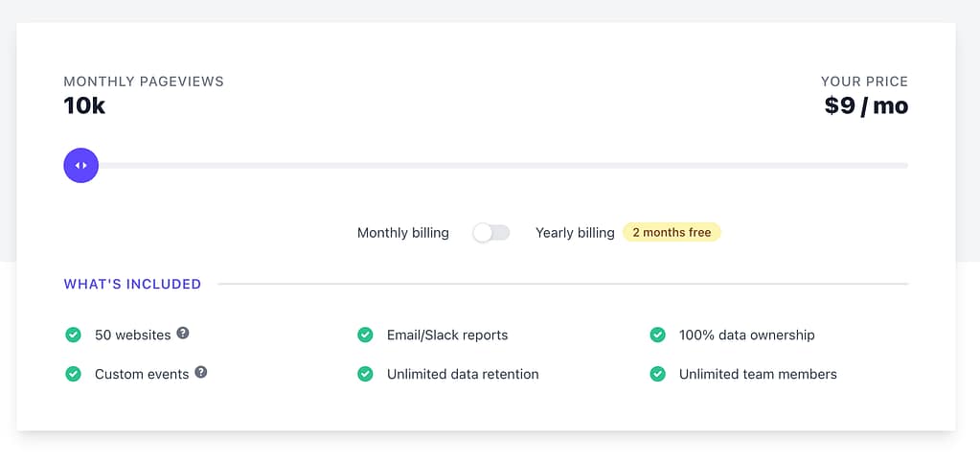
Task: Click the "2 months free" badge
Action: tap(672, 232)
